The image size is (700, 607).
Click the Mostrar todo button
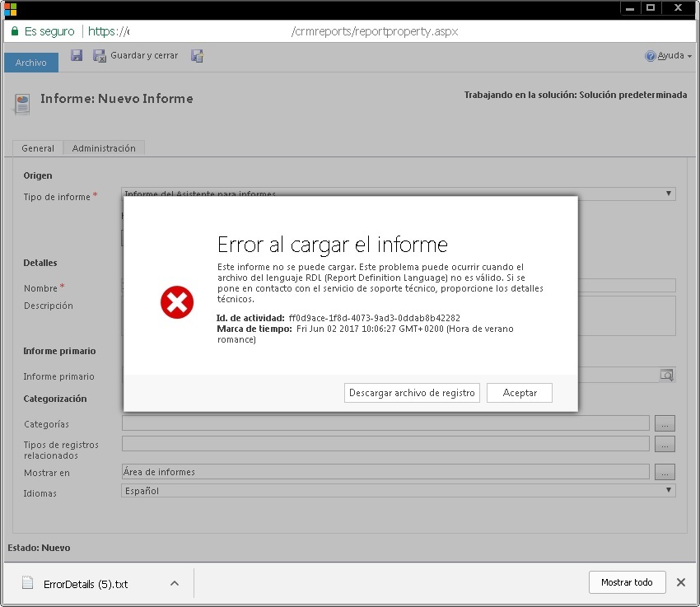(628, 582)
